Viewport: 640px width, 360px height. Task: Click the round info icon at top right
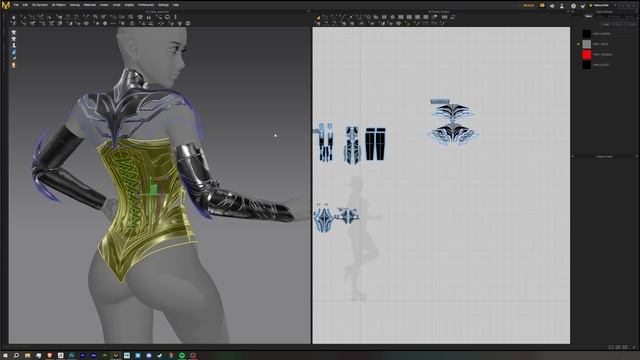573,6
